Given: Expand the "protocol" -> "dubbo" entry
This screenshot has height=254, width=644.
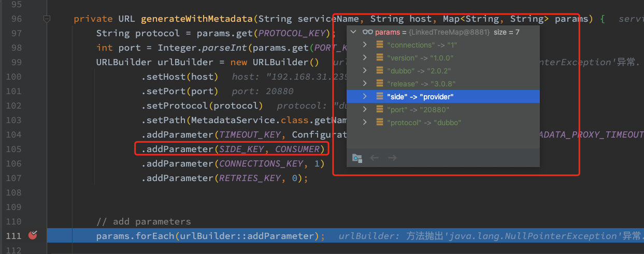Looking at the screenshot, I should tap(365, 123).
